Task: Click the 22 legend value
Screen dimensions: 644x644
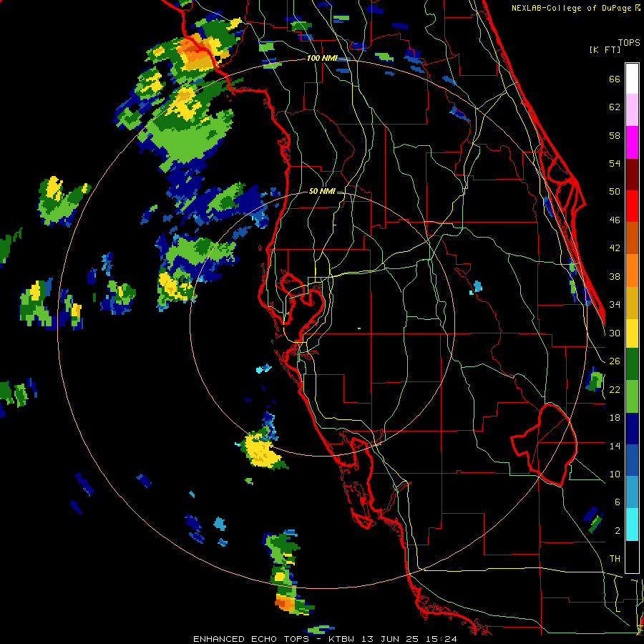Action: [615, 389]
